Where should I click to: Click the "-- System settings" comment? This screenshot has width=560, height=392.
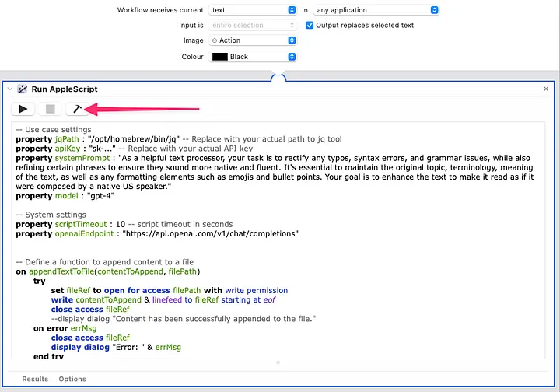tap(51, 215)
